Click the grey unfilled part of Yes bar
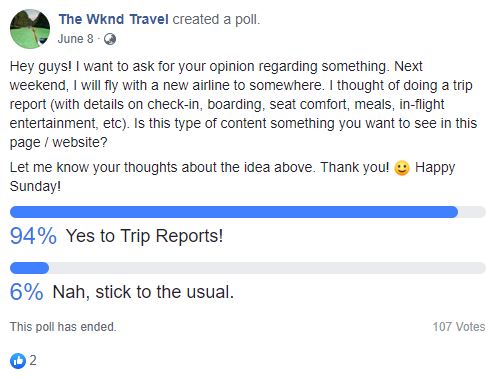Image resolution: width=495 pixels, height=378 pixels. 472,212
